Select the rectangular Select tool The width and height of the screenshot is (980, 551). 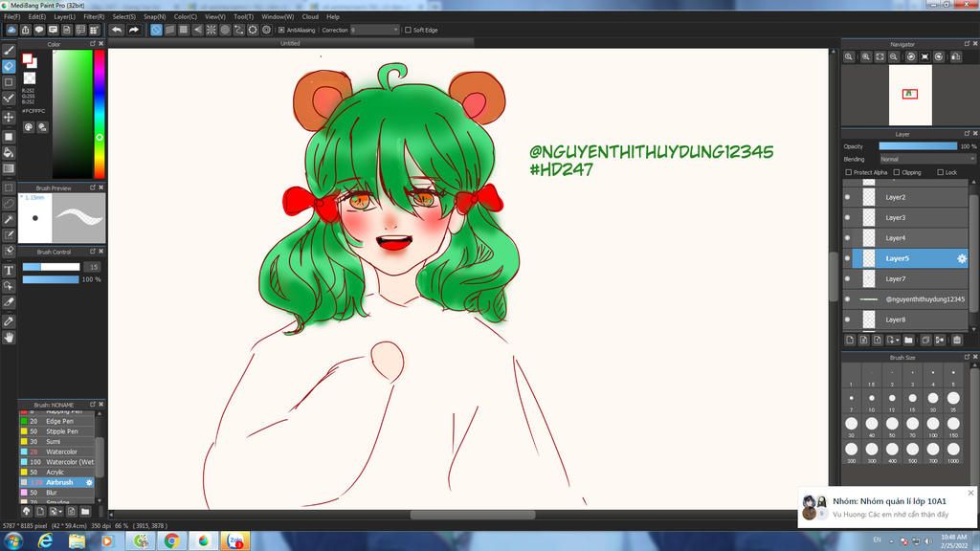point(9,188)
